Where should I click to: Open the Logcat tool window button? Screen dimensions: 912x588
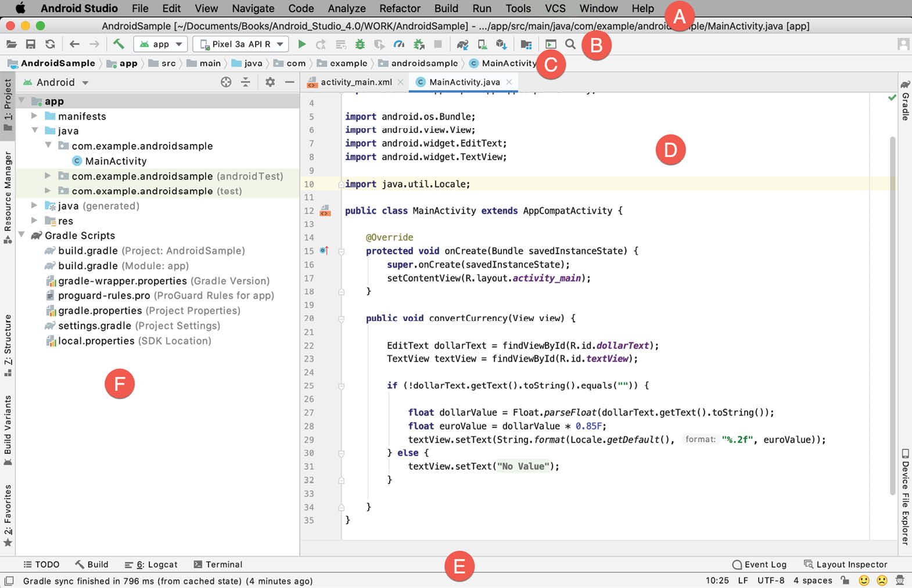[151, 564]
